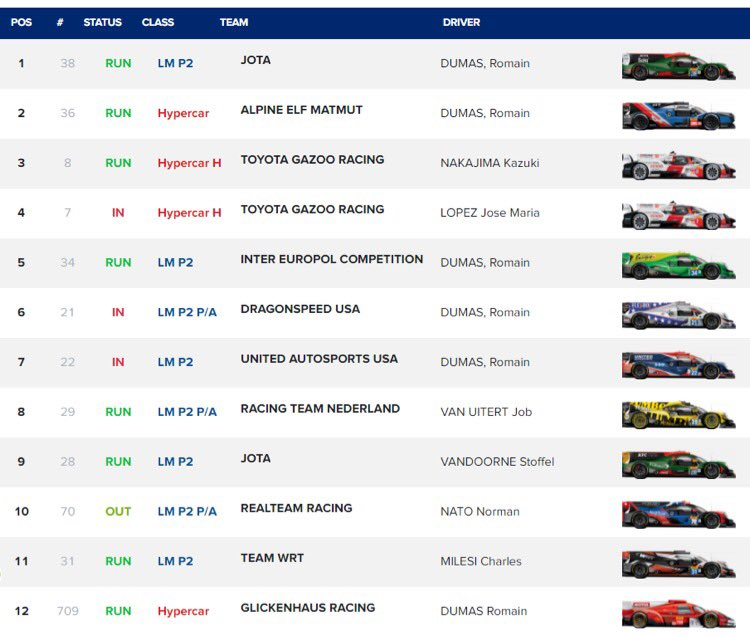
Task: Click IN status for car 7
Action: point(118,213)
